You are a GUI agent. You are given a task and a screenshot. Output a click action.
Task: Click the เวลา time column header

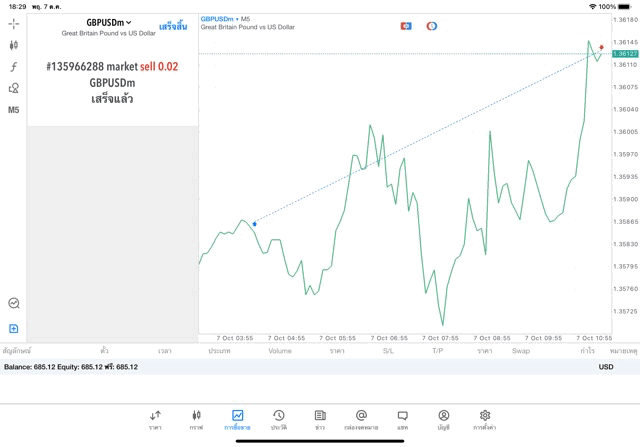pos(165,351)
